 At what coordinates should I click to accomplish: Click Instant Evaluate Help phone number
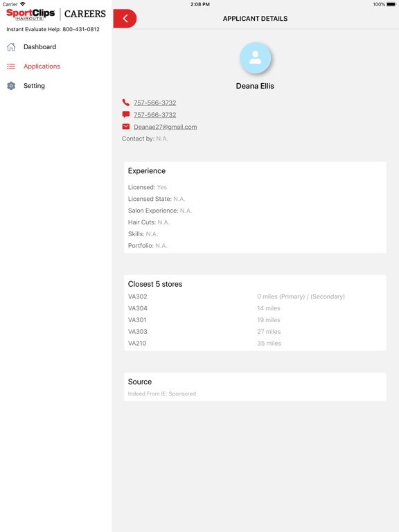click(81, 29)
